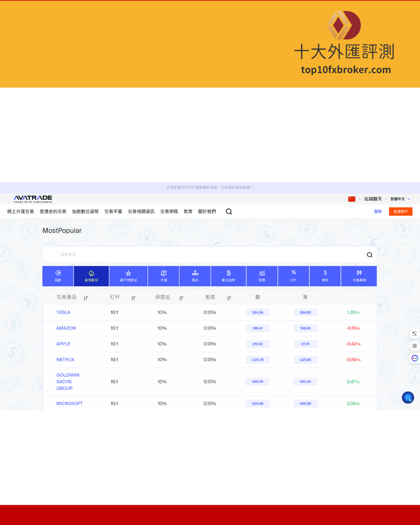Select the 外匯 forex category icon
The height and width of the screenshot is (525, 420).
164,276
